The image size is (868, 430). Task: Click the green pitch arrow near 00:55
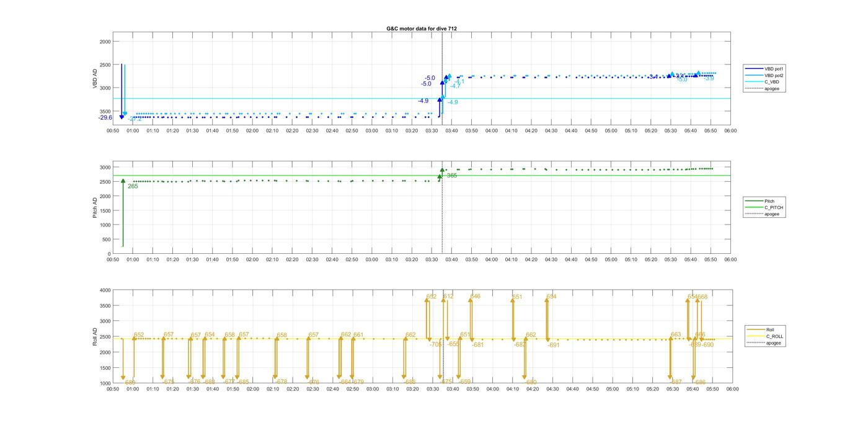[x=123, y=213]
